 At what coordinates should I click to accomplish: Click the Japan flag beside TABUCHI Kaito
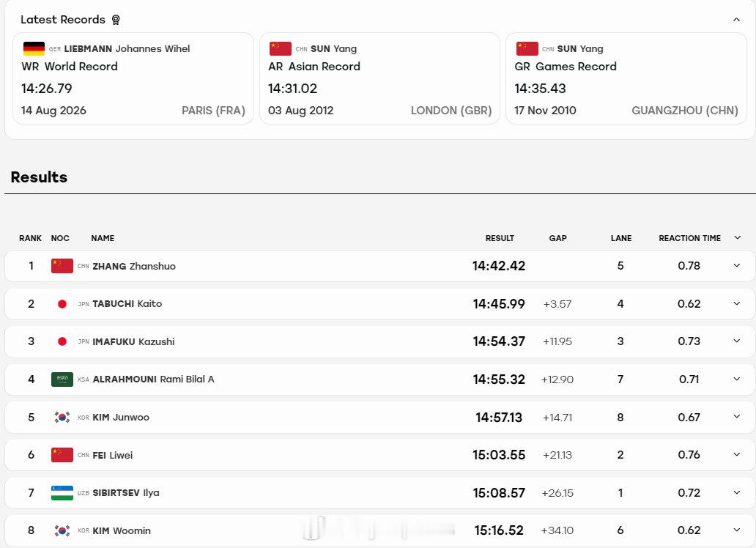click(62, 304)
